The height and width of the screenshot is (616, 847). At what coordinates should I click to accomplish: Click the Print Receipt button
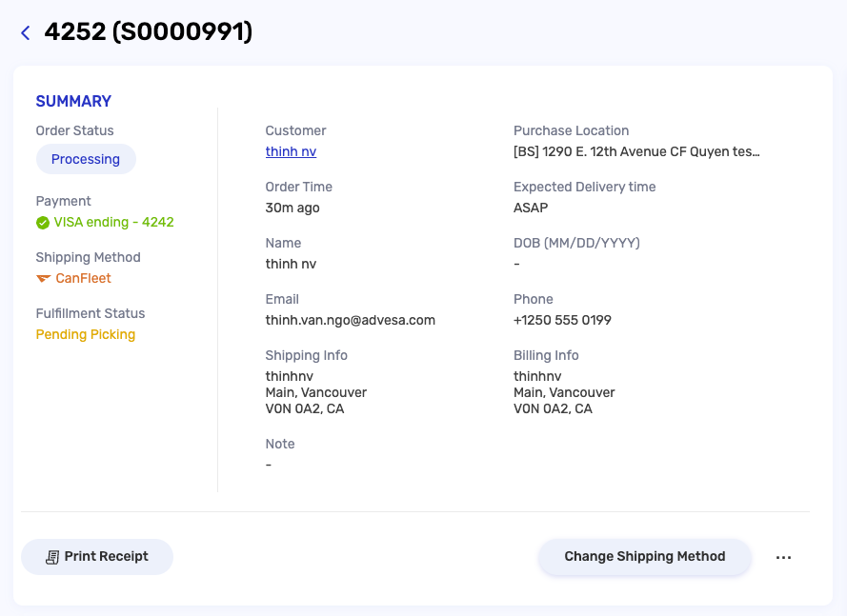97,557
